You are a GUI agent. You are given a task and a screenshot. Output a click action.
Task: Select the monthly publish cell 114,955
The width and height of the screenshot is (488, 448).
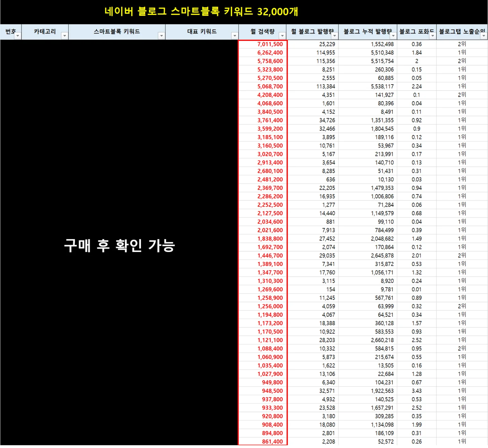click(313, 53)
